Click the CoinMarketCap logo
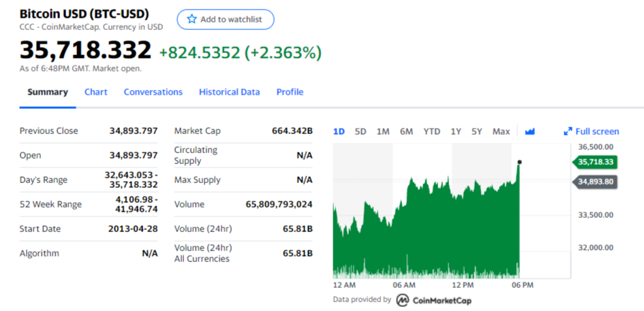This screenshot has width=644, height=311. click(434, 300)
